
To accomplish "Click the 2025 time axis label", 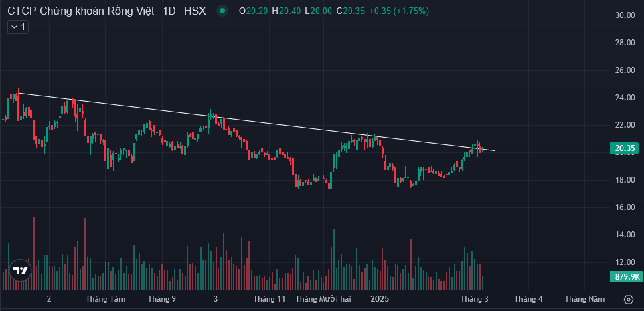I will pos(380,299).
